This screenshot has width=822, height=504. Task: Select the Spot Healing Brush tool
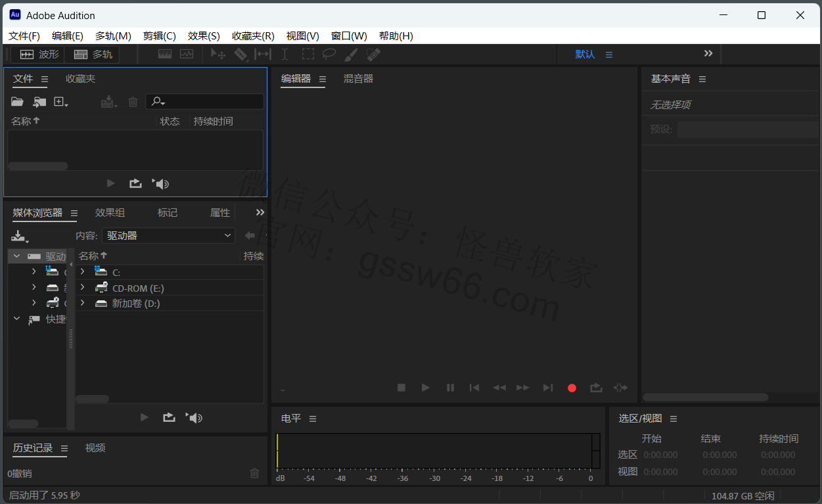[373, 55]
